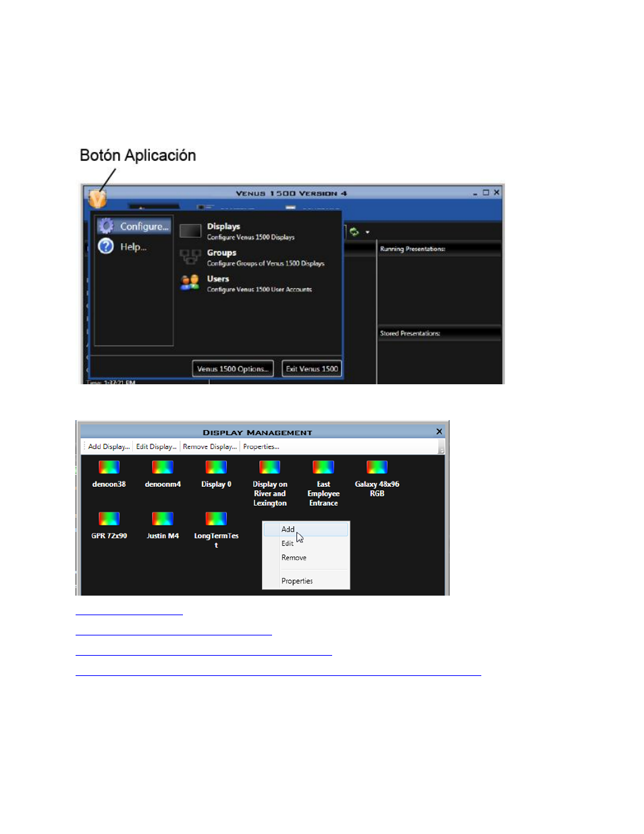644x834 pixels.
Task: Select Display on River and Lexington icon
Action: coord(269,467)
